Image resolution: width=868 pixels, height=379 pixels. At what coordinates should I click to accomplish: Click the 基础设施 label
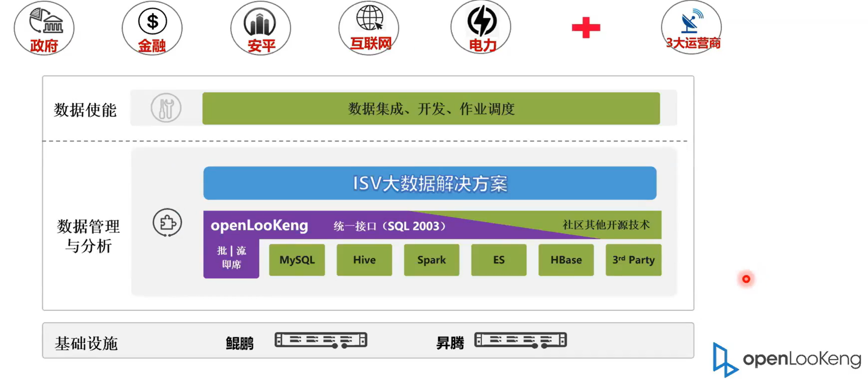tap(86, 343)
